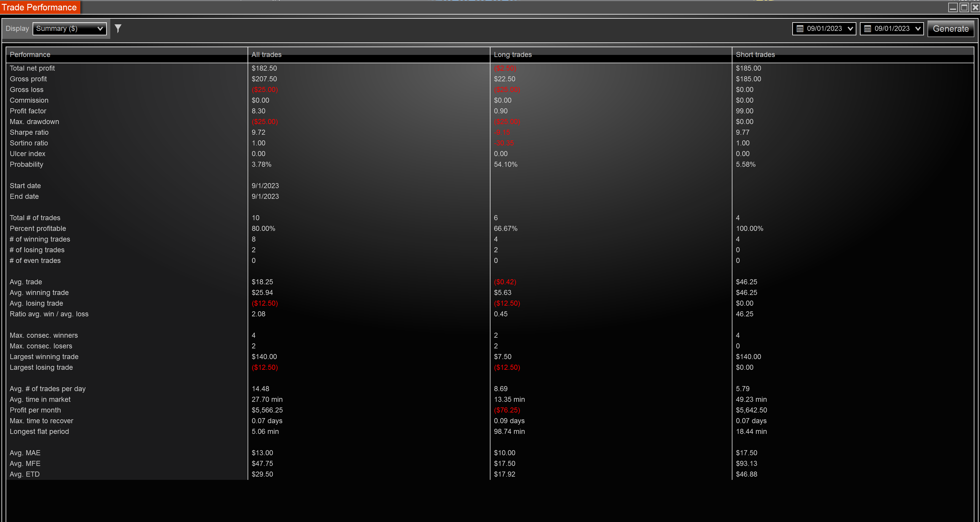Click the All trades column header

pos(369,55)
